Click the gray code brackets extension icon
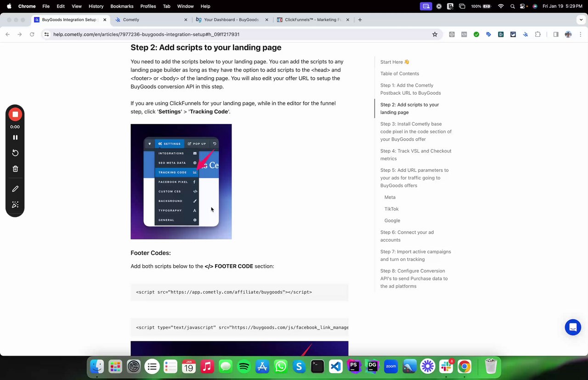 click(x=464, y=34)
